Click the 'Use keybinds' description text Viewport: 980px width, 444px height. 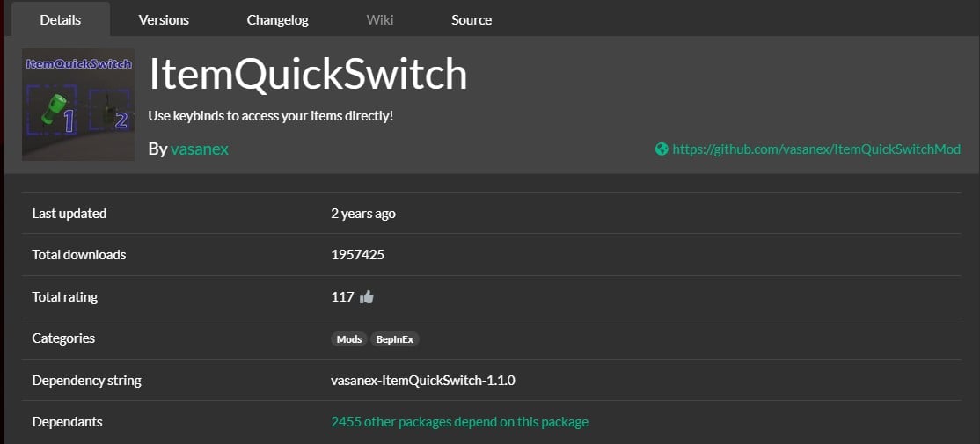click(270, 116)
